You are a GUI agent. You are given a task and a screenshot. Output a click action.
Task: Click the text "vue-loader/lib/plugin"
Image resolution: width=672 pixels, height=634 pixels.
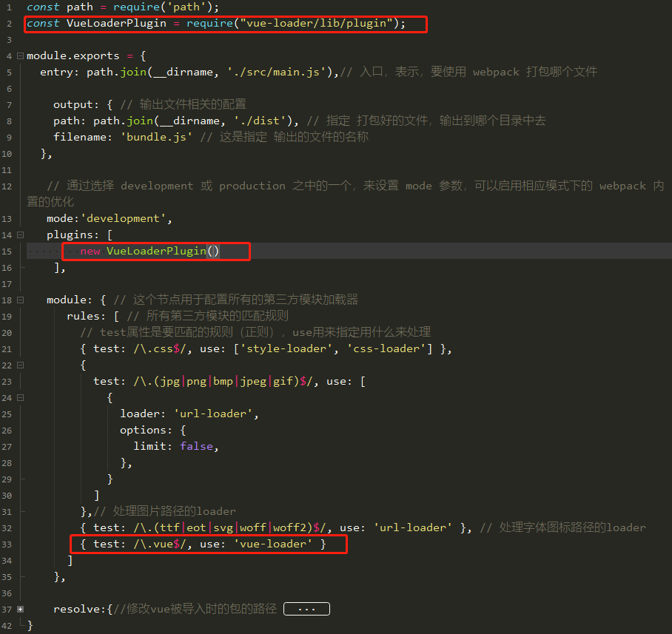pyautogui.click(x=316, y=23)
